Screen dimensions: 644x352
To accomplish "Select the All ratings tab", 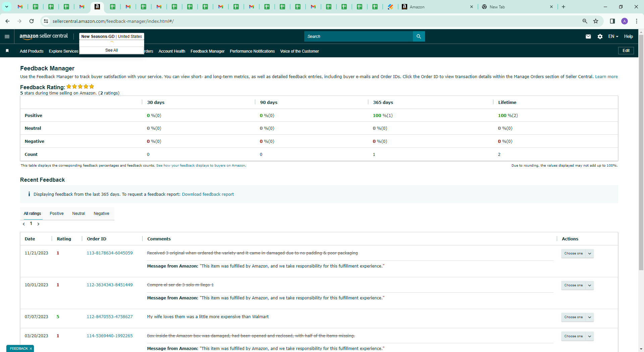I will pos(32,214).
